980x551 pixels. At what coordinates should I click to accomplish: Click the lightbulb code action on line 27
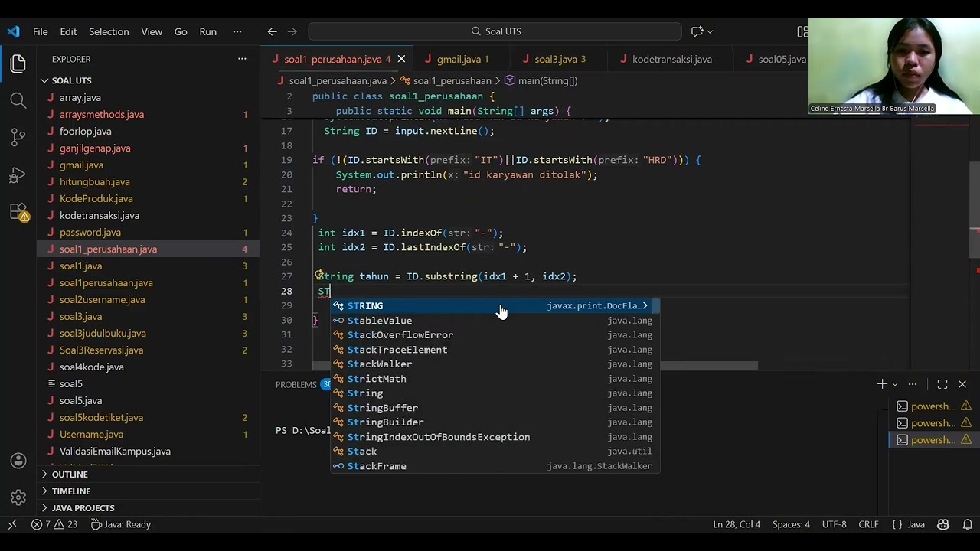click(x=318, y=275)
